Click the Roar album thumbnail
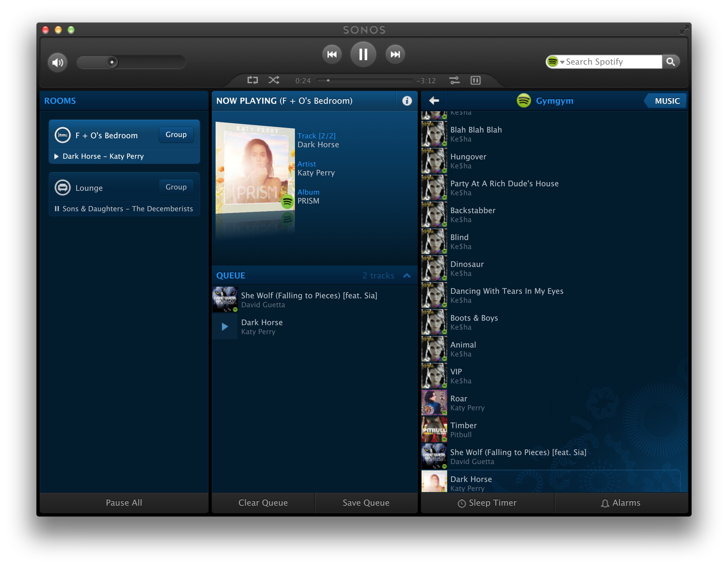Image resolution: width=728 pixels, height=567 pixels. (434, 403)
